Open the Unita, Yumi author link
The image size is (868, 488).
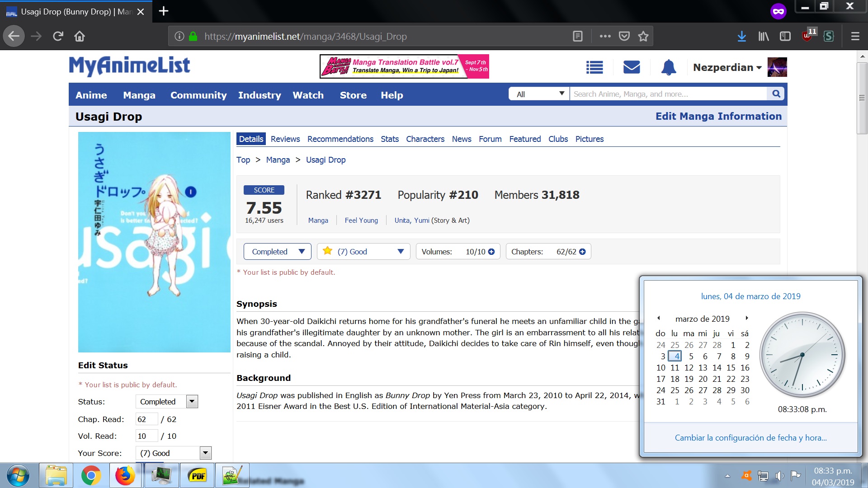pos(412,221)
